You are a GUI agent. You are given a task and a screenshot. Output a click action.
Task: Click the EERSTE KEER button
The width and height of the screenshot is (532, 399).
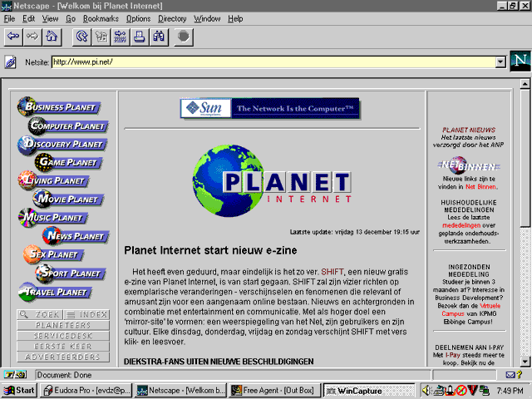pos(63,346)
